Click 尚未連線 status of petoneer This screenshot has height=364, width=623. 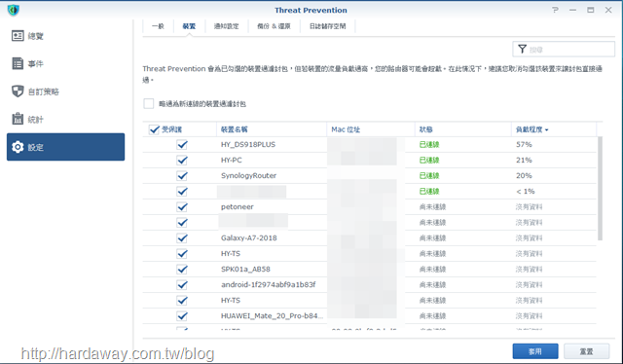coord(432,207)
